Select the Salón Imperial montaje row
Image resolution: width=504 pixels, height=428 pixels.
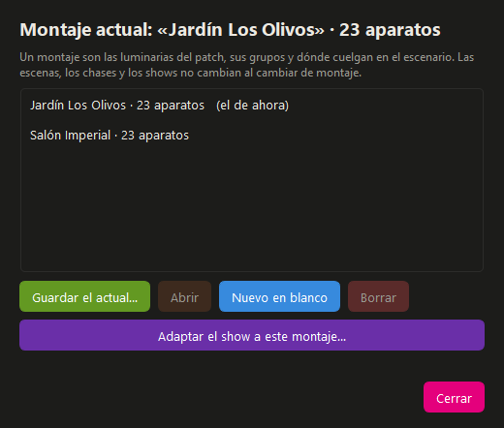click(252, 136)
